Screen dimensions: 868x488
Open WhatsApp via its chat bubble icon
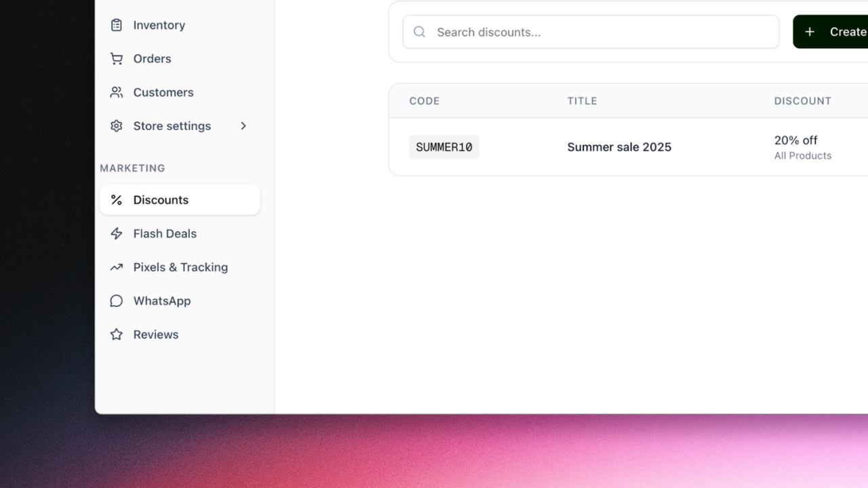116,300
